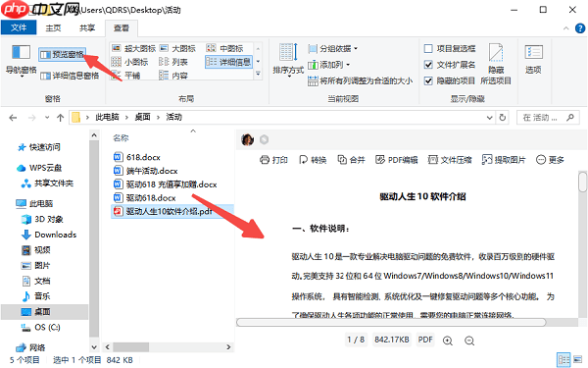Open the blue Help question mark
The width and height of the screenshot is (588, 368).
pos(580,28)
